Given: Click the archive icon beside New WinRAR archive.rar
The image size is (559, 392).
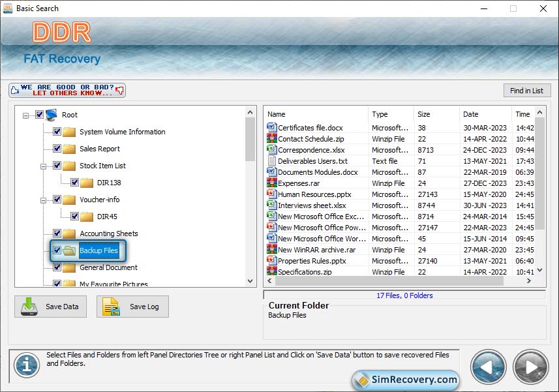Looking at the screenshot, I should click(x=271, y=249).
